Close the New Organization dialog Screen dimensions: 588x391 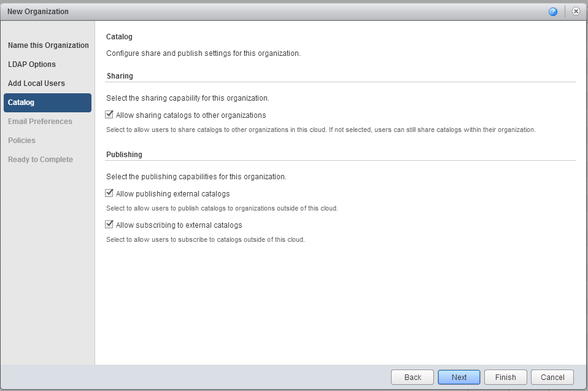576,12
